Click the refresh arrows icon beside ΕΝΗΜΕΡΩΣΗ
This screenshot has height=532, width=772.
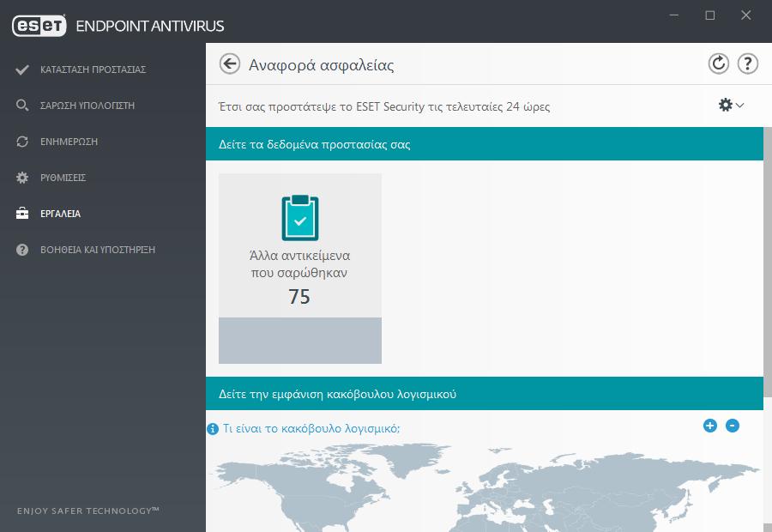[x=22, y=142]
